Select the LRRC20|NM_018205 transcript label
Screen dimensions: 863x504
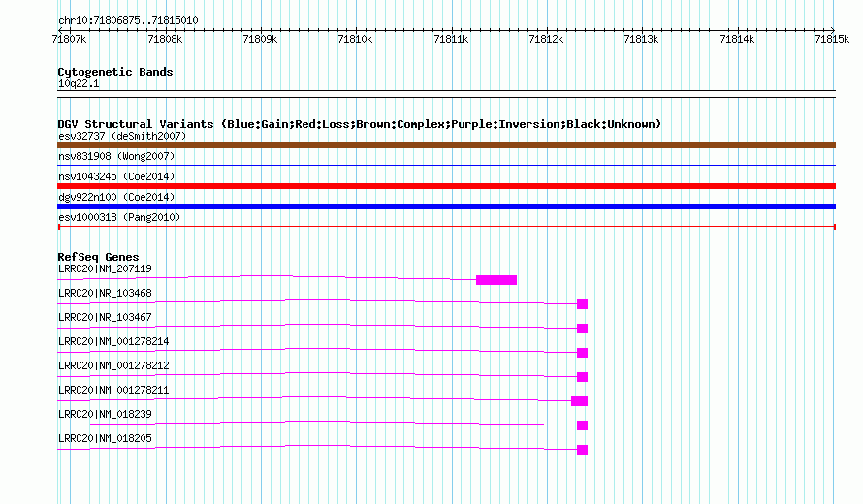(x=105, y=438)
